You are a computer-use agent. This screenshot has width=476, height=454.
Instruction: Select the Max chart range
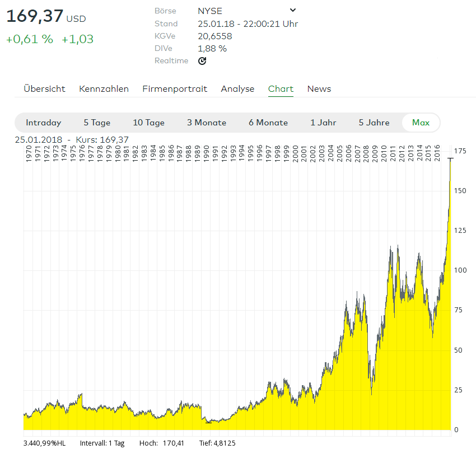[x=421, y=123]
